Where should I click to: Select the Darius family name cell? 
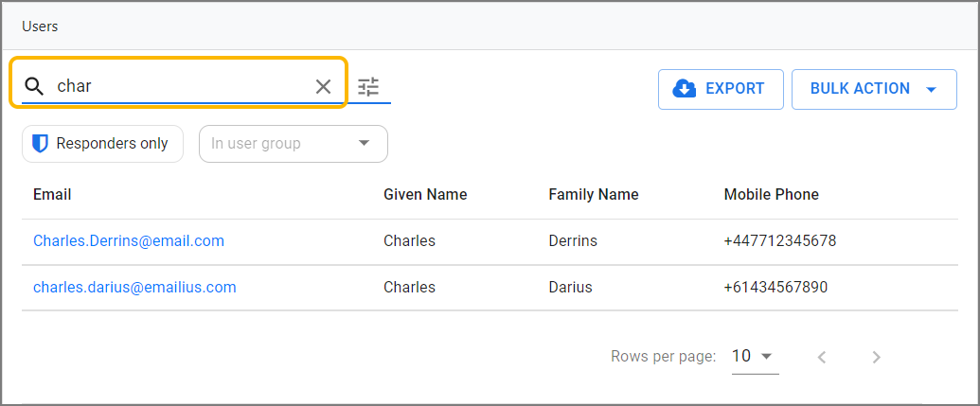coord(570,288)
